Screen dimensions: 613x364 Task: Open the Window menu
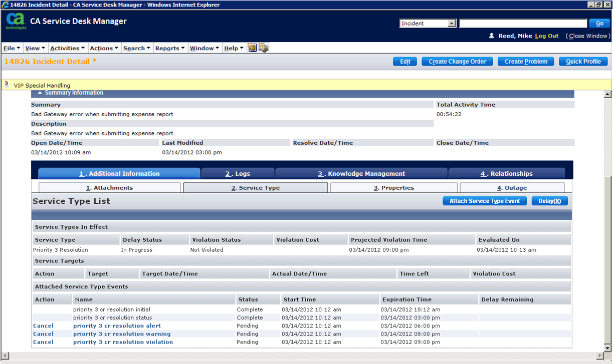(205, 48)
